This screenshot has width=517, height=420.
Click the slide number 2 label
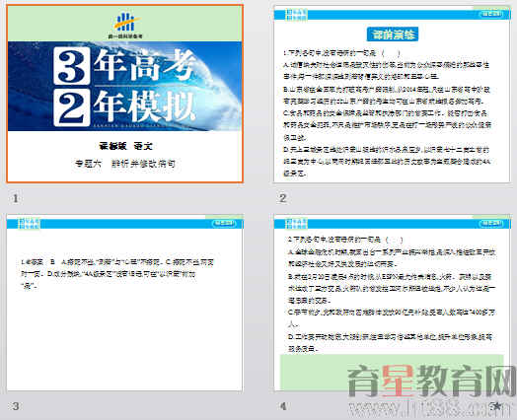click(282, 198)
